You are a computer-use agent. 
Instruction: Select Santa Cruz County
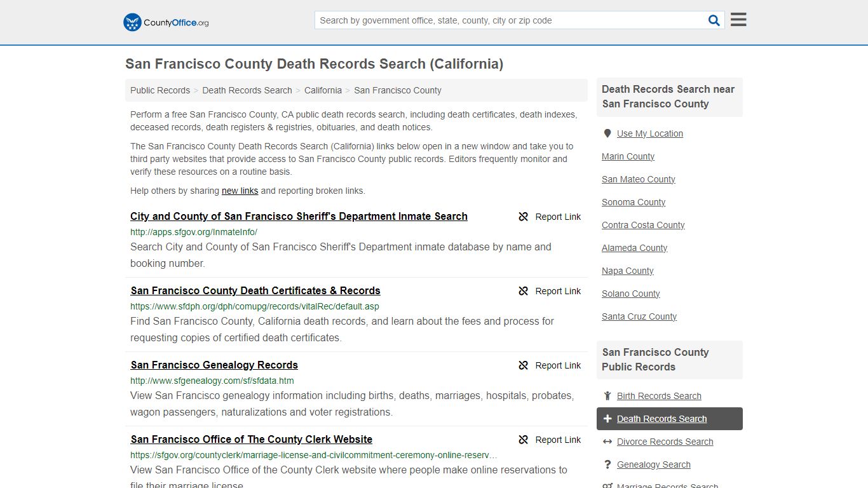pos(639,316)
